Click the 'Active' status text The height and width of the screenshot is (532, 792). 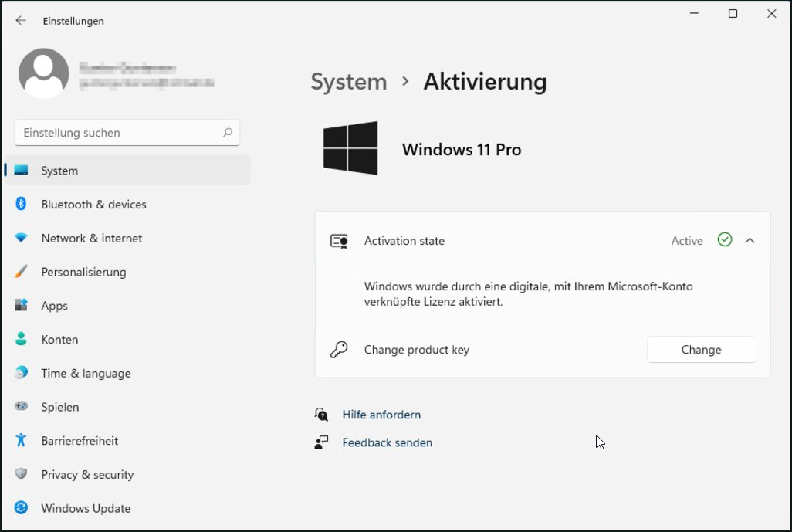(687, 241)
